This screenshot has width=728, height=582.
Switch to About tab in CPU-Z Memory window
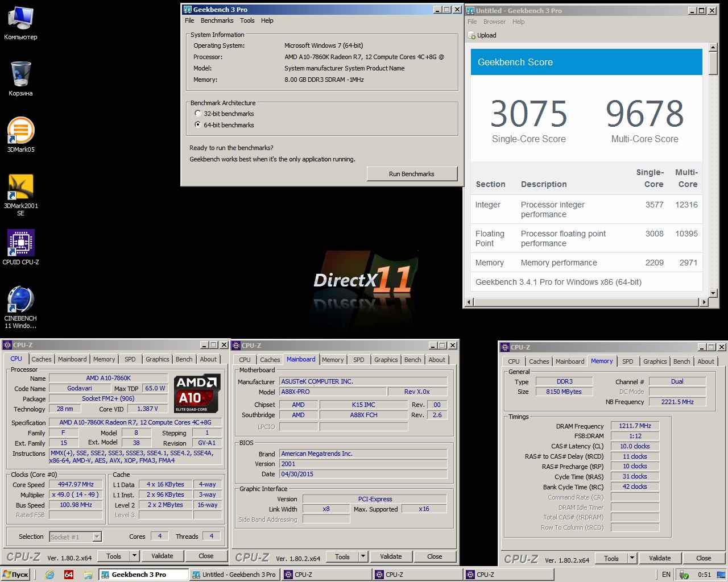tap(706, 361)
